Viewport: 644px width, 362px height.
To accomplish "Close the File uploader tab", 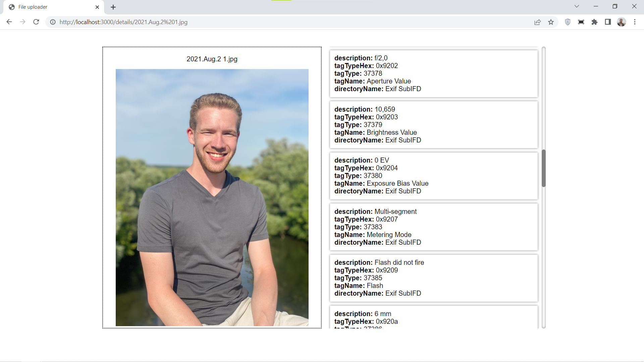I will click(97, 7).
